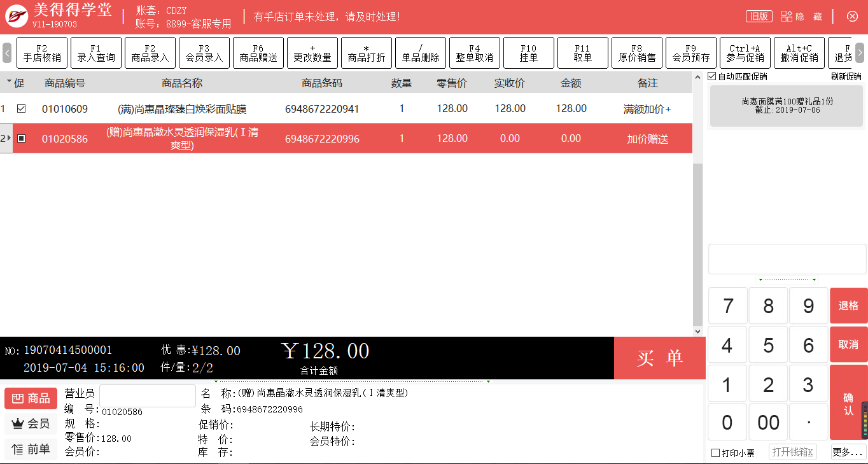Click 金额 column header
The image size is (868, 464).
point(571,83)
